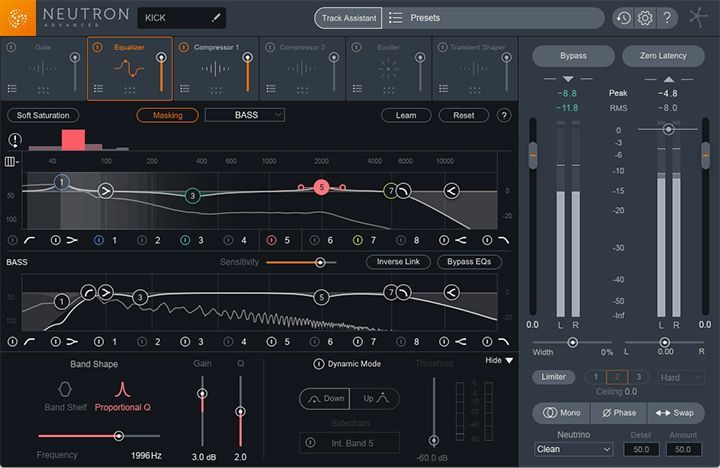This screenshot has height=468, width=720.
Task: Select EQ node 1 on kick graph
Action: [x=62, y=182]
